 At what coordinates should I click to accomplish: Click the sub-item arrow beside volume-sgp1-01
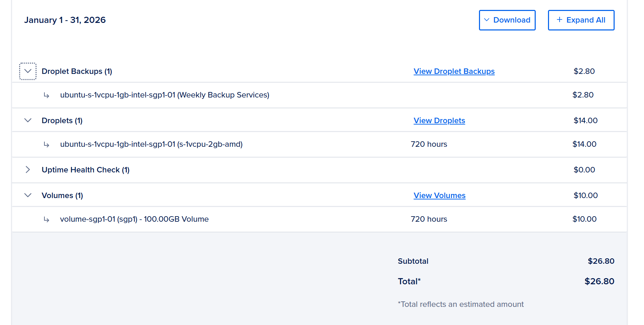click(46, 219)
